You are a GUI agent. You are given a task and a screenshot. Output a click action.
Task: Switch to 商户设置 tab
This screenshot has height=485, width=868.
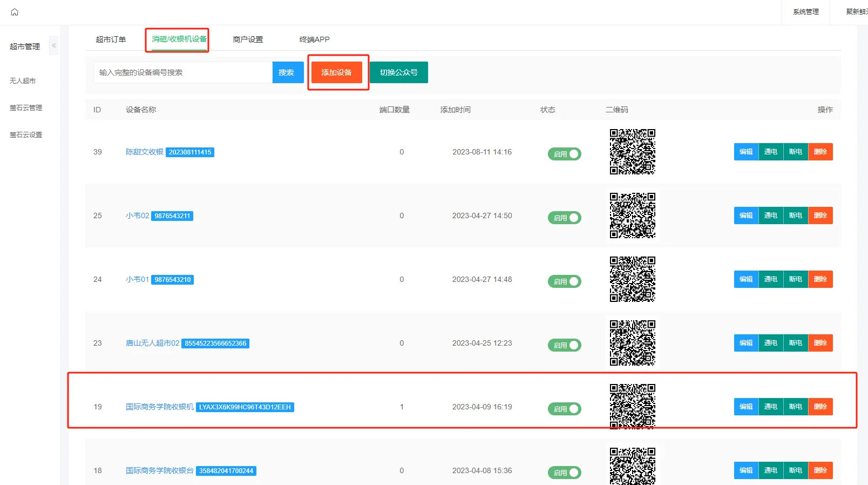(248, 39)
